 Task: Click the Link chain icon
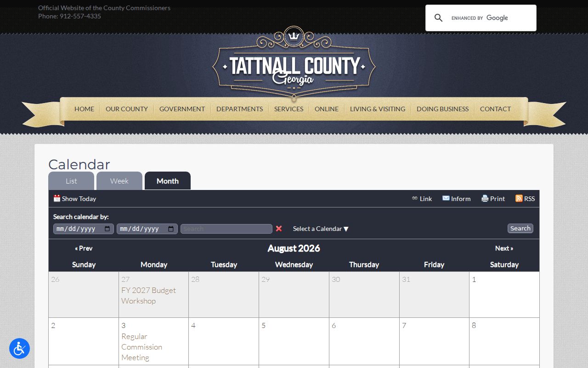click(x=415, y=198)
